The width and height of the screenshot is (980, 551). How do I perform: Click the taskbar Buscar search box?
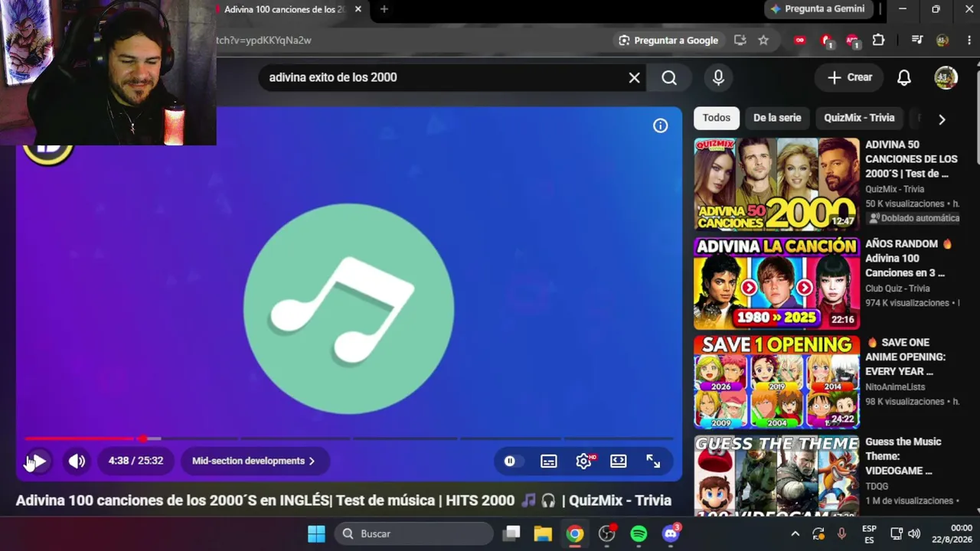[414, 533]
